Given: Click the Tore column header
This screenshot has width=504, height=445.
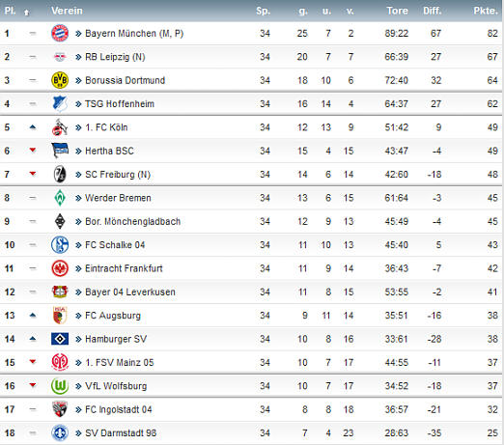Looking at the screenshot, I should pyautogui.click(x=398, y=11).
